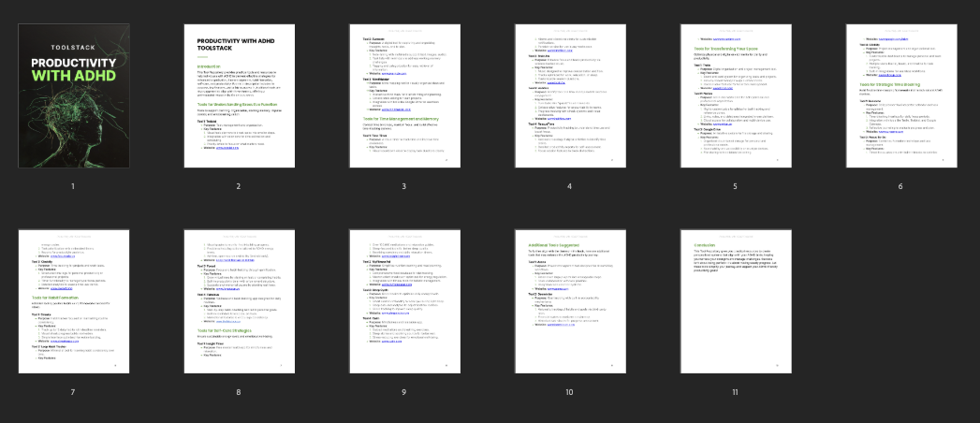Screen dimensions: 980x423
Task: Select page 10 with Additional Tools Suggested
Action: 569,301
